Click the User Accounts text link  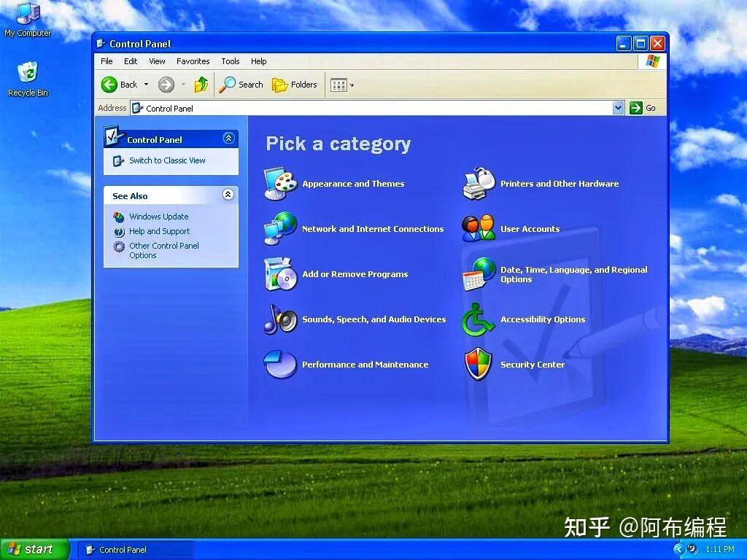(530, 229)
